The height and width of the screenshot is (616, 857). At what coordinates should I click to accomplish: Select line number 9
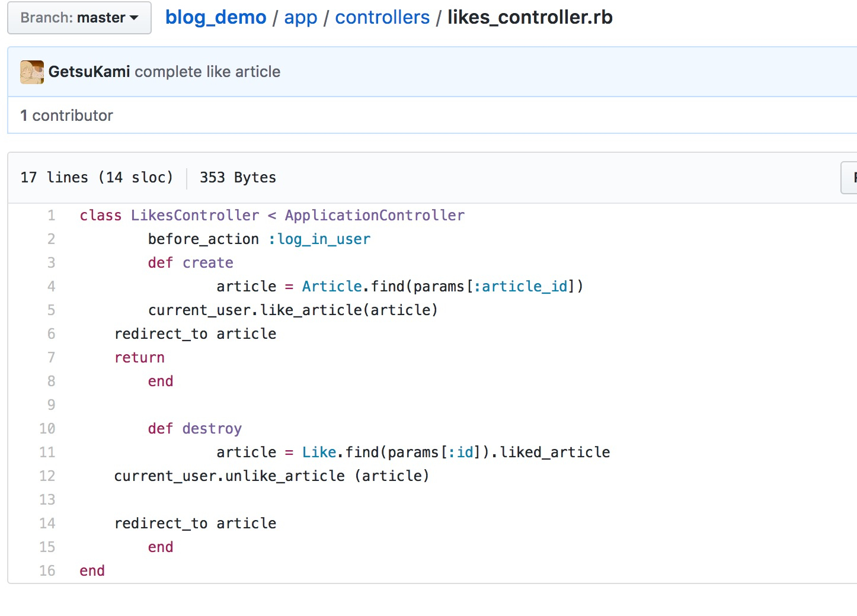coord(51,405)
